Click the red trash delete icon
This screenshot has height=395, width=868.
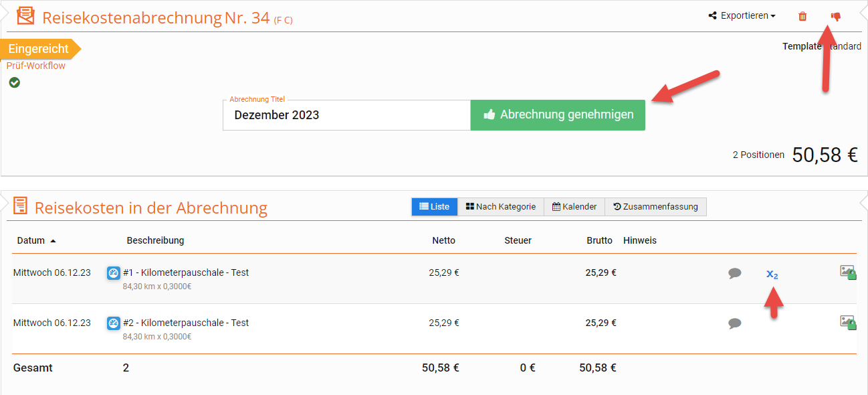[x=802, y=17]
